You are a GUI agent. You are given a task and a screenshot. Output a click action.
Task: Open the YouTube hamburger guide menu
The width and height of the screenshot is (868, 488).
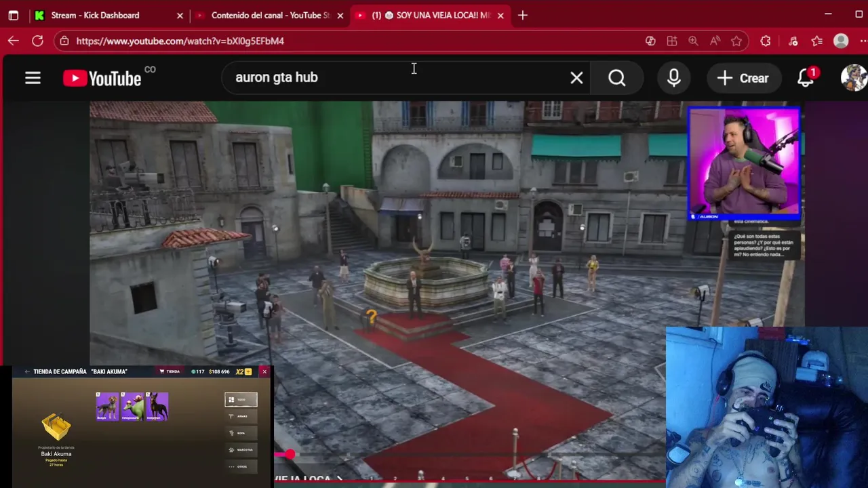click(x=33, y=78)
